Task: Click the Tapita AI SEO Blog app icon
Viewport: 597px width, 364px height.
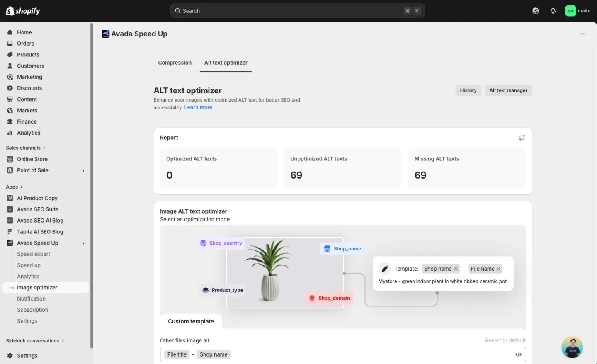Action: click(x=10, y=232)
